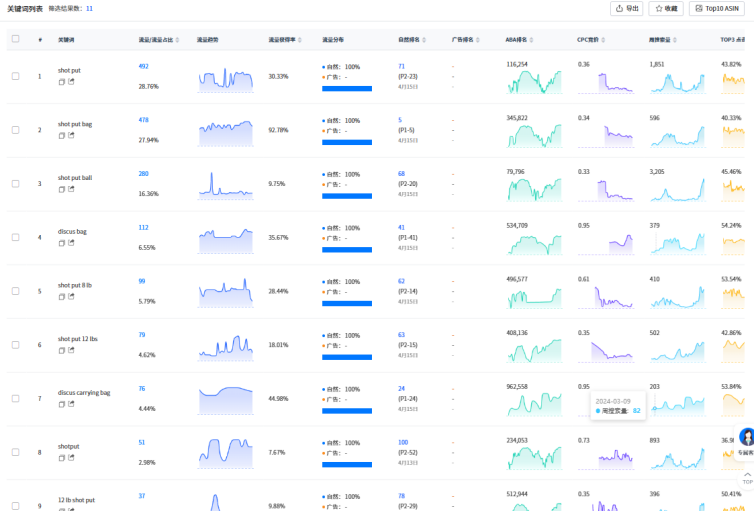Screen dimensions: 754x511
Task: Sort by ABA排名 column arrows
Action: pos(531,40)
